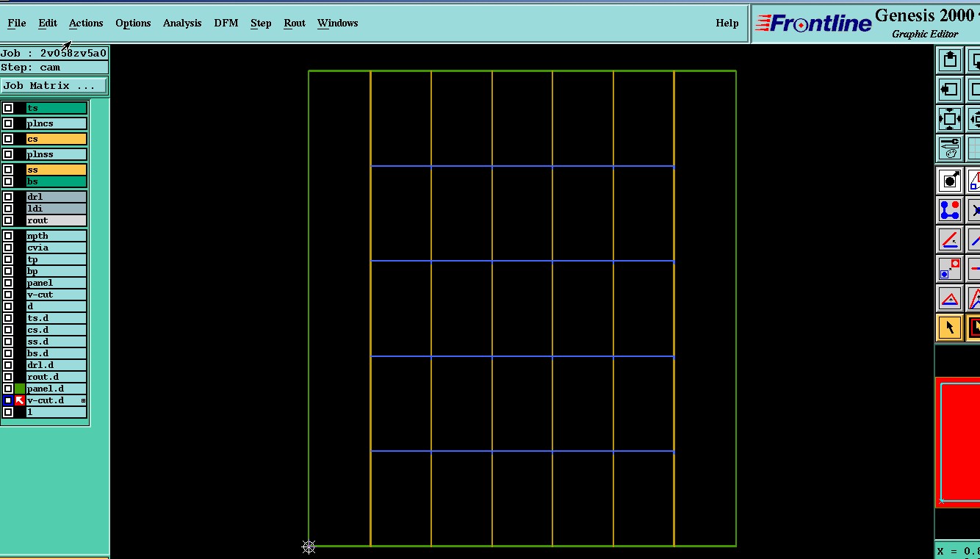Screen dimensions: 980x559
Task: Click the Job Matrix button
Action: pos(54,86)
